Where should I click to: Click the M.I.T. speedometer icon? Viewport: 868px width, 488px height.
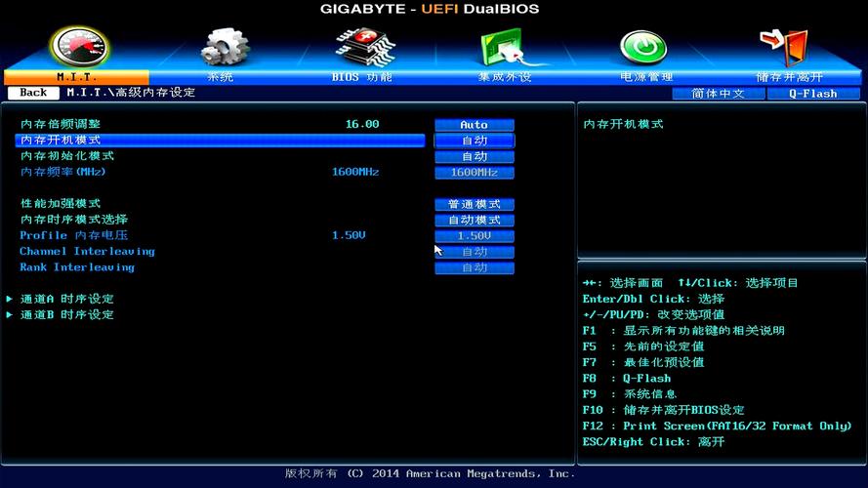click(x=80, y=48)
